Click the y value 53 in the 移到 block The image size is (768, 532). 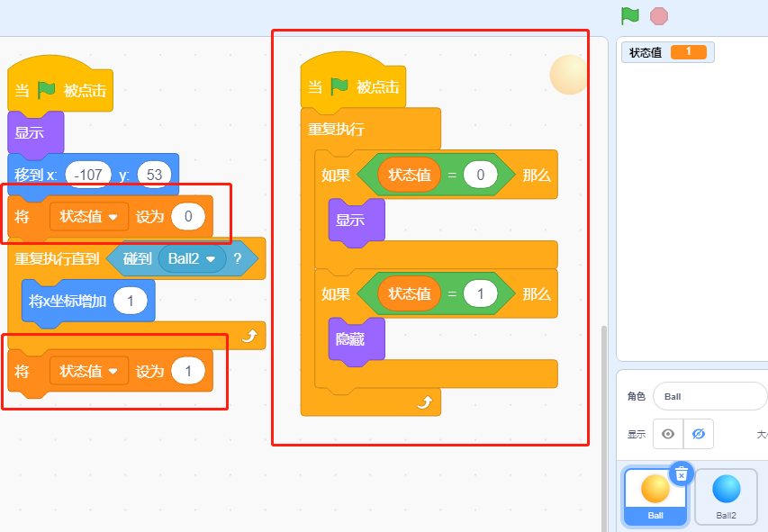(154, 175)
